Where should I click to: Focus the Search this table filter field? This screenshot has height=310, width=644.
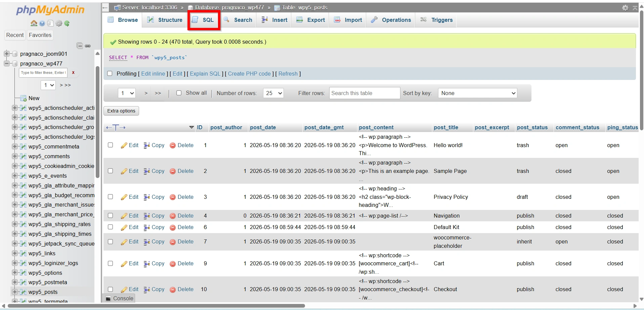(364, 93)
